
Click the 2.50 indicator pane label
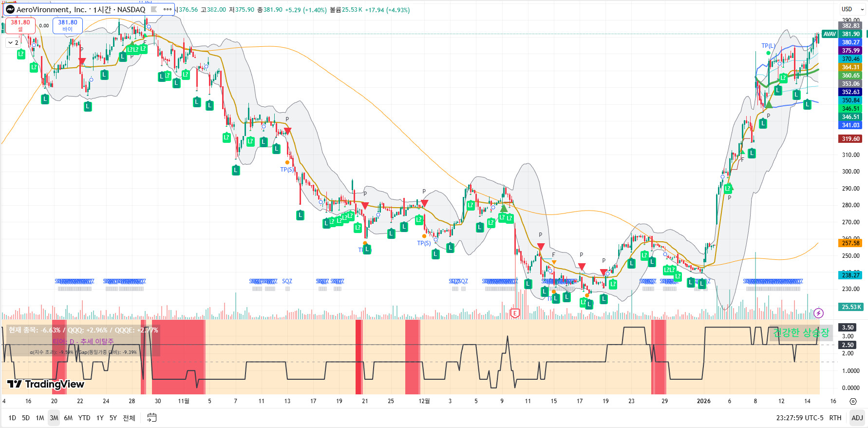tap(848, 345)
